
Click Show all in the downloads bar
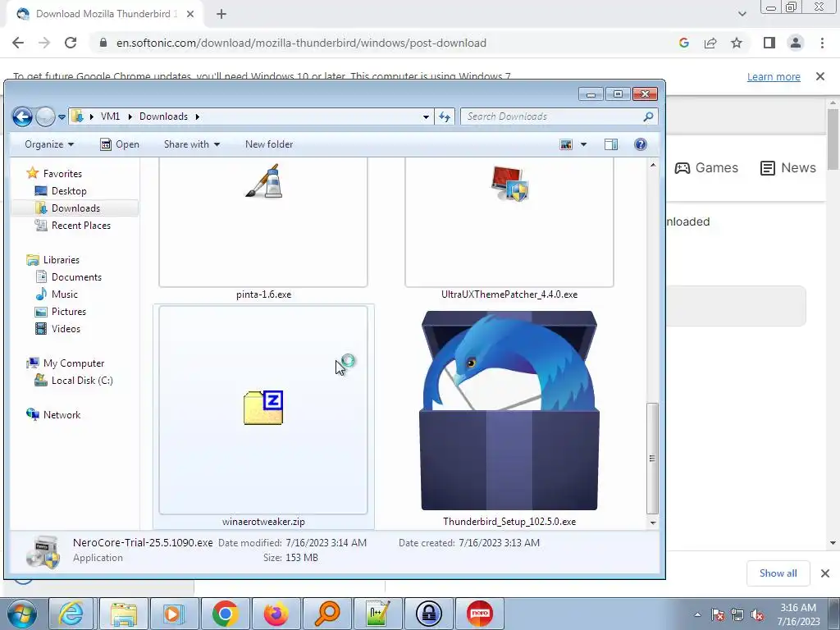778,573
